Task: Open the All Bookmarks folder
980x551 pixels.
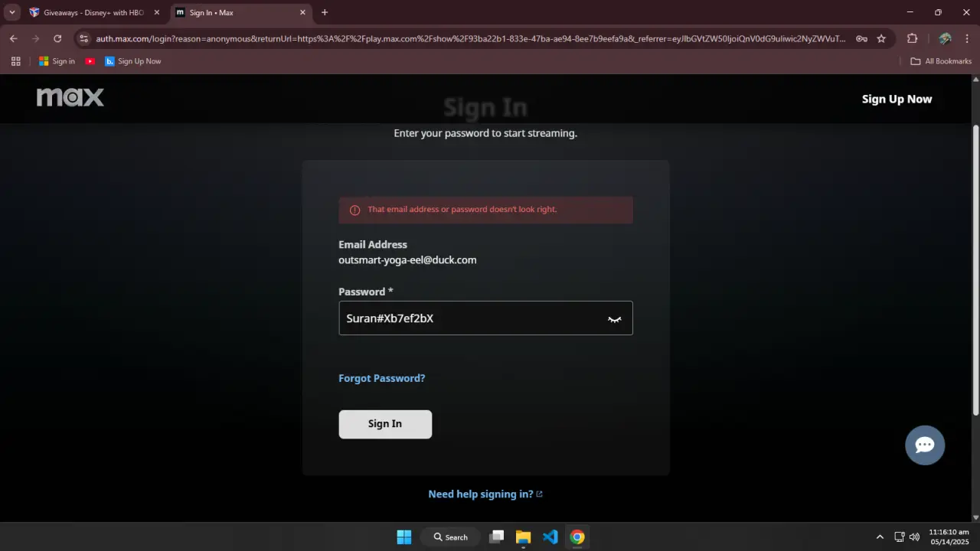Action: click(x=941, y=61)
